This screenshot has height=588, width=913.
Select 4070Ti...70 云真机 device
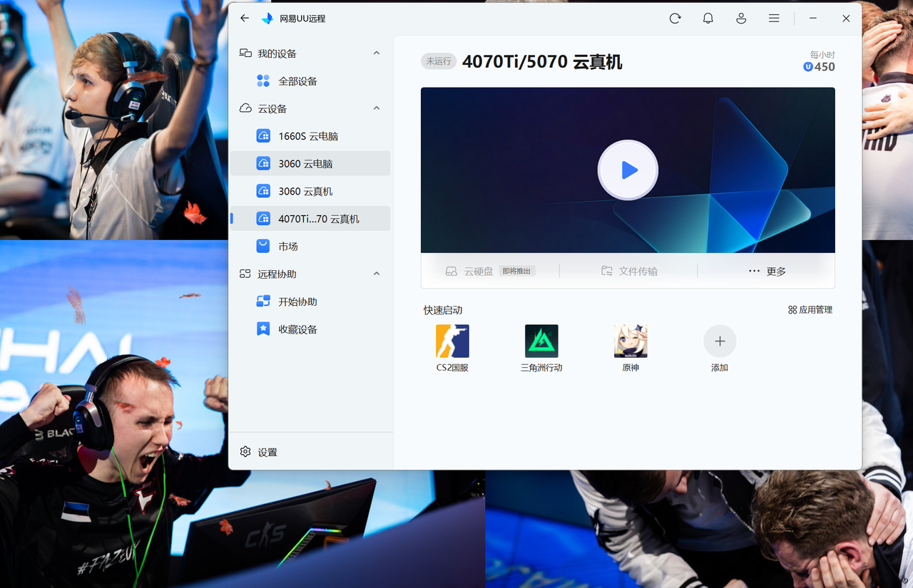coord(310,219)
